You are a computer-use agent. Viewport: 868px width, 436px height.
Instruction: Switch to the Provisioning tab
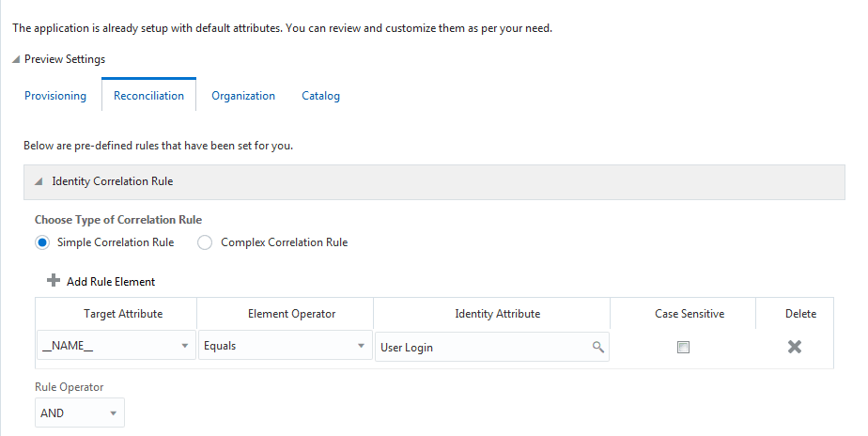[55, 96]
